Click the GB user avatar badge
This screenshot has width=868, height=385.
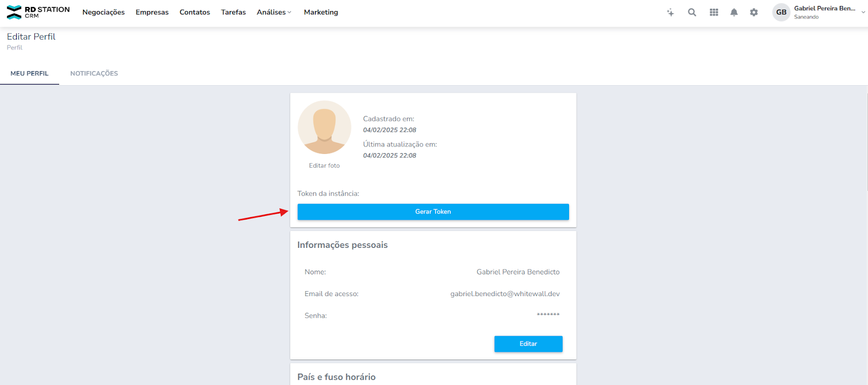coord(781,12)
